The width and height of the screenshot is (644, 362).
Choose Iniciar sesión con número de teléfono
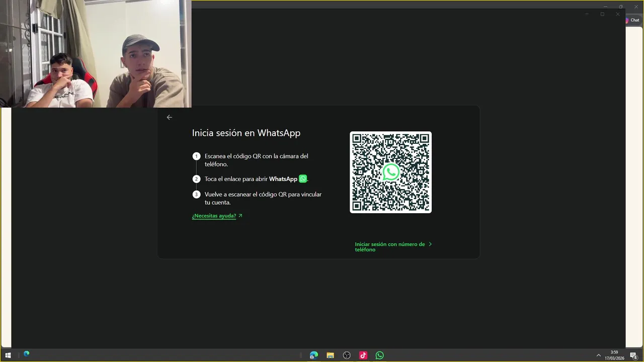[x=393, y=247]
